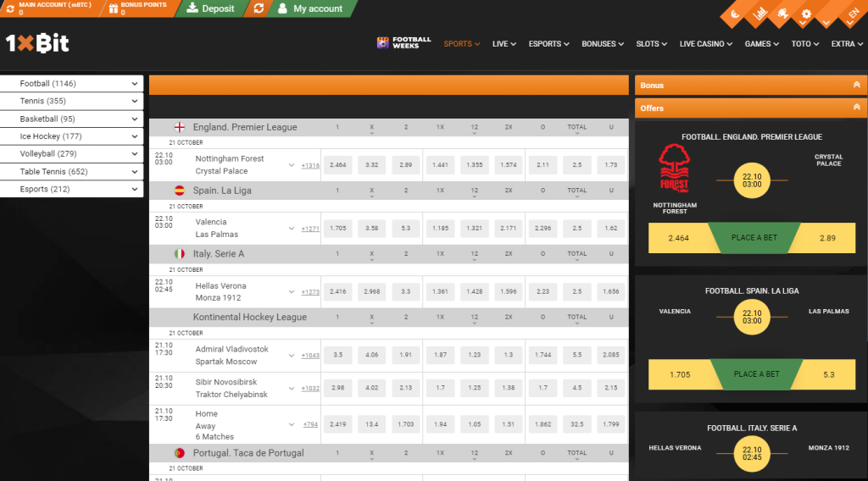Collapse the Bonus panel arrow
Screen dimensions: 868x481
pos(856,85)
